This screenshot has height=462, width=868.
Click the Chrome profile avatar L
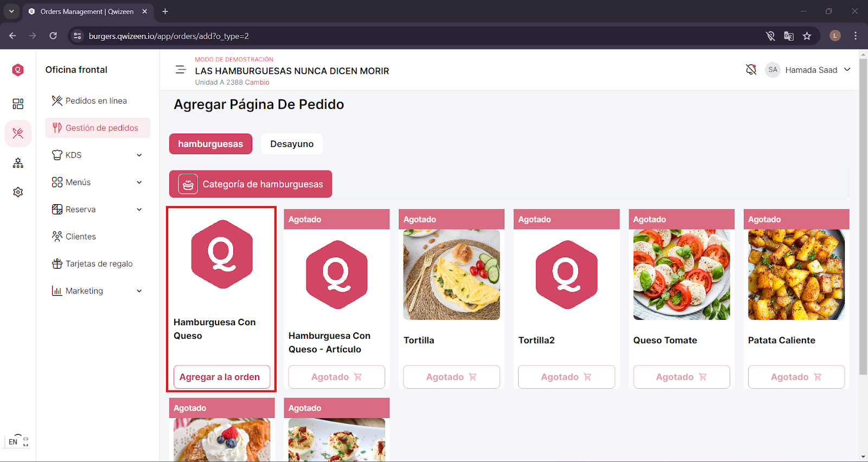835,36
